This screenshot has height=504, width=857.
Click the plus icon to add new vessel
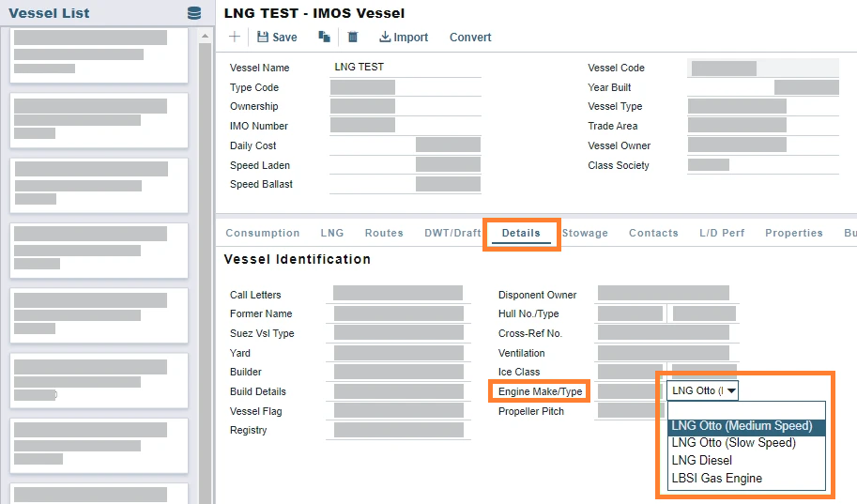pyautogui.click(x=235, y=37)
